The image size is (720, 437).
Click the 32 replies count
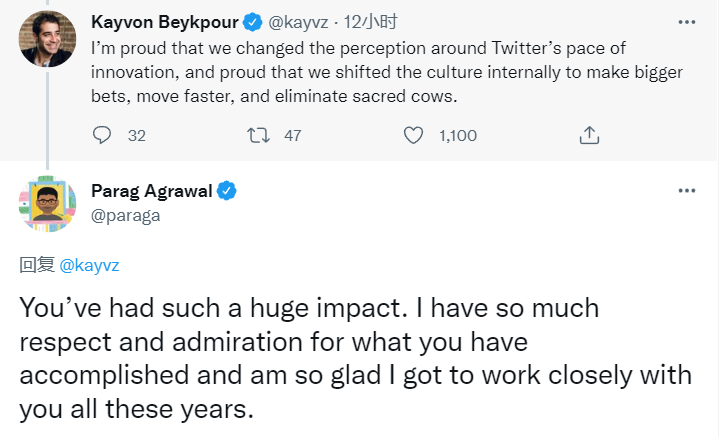click(x=137, y=135)
